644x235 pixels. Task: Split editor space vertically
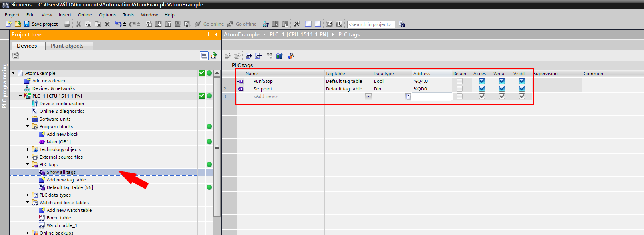318,24
